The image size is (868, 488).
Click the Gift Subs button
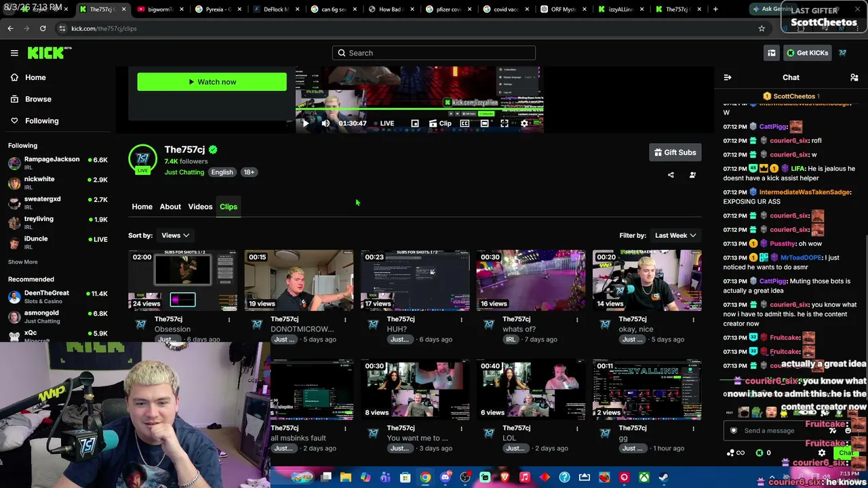click(675, 152)
